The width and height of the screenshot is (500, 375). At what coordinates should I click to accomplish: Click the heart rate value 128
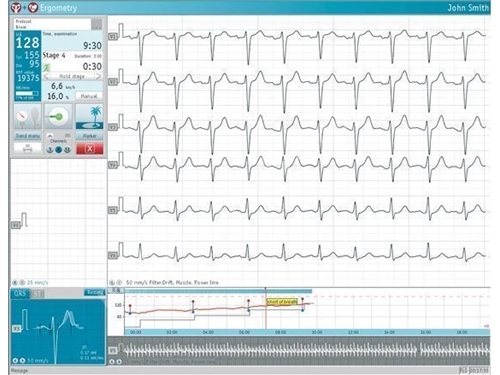(27, 43)
